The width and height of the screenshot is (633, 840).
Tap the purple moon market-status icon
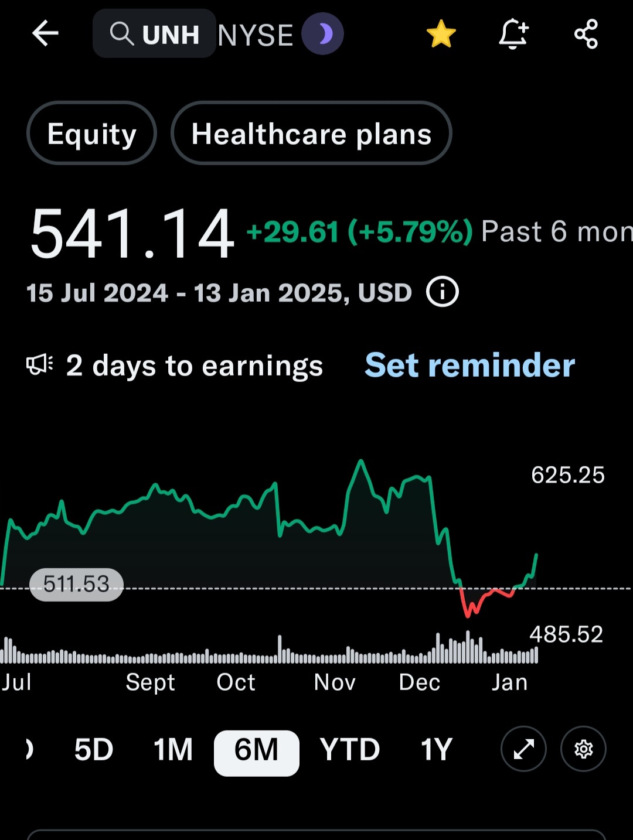pyautogui.click(x=322, y=34)
